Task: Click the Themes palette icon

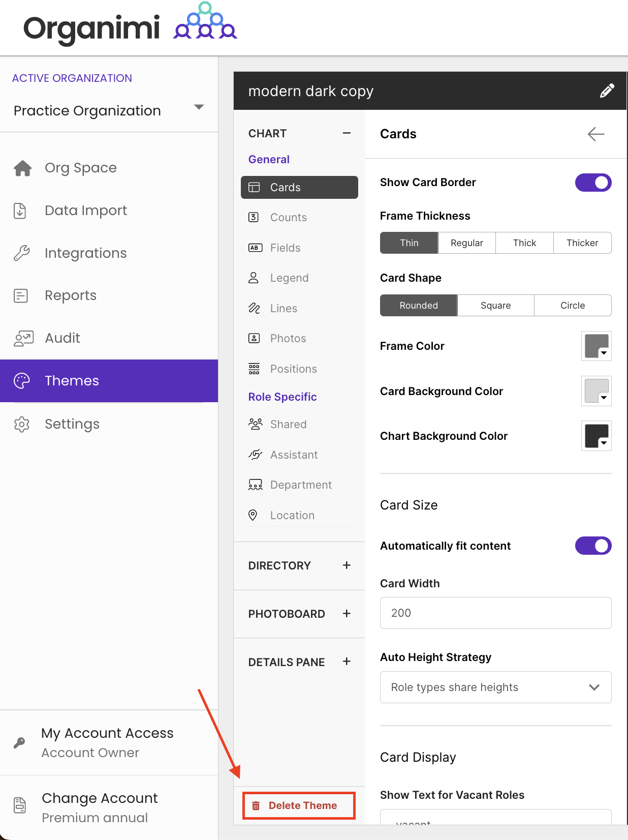Action: [22, 381]
